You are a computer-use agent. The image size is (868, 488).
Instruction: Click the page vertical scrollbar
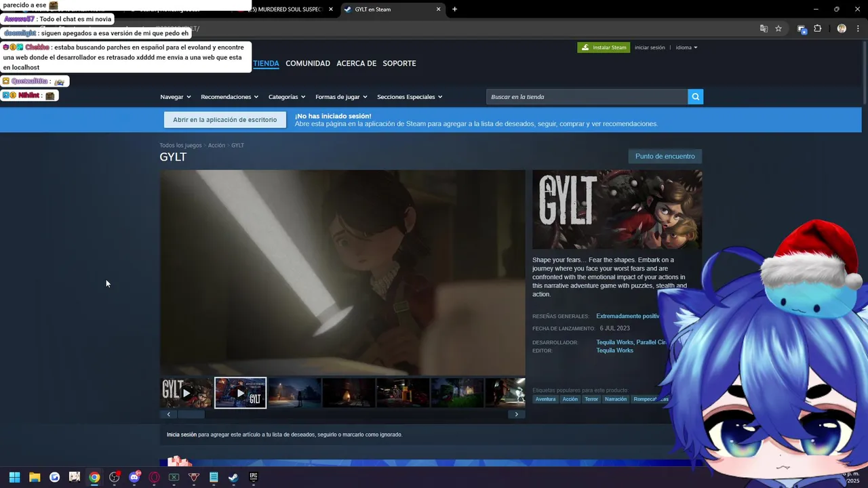pos(864,71)
